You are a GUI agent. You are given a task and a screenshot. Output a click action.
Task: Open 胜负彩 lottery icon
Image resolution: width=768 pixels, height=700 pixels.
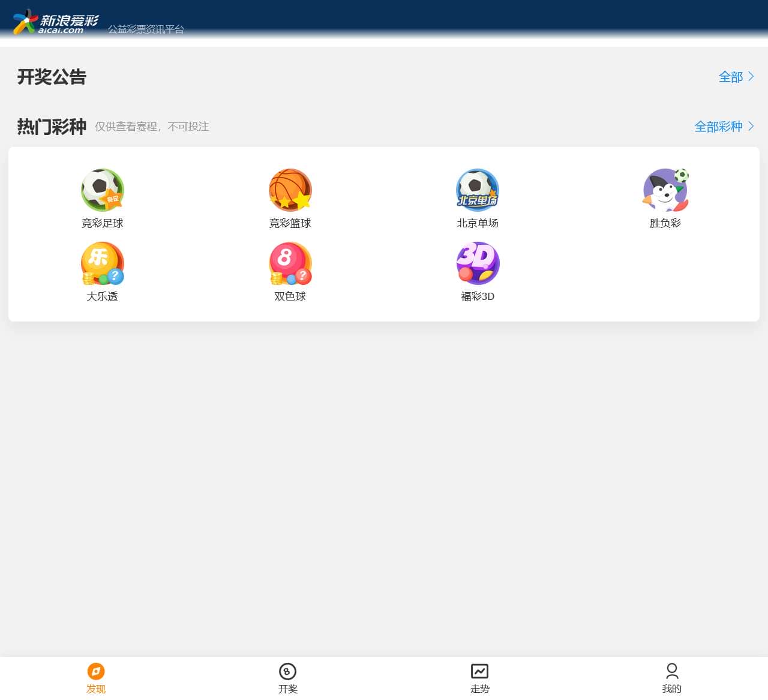pyautogui.click(x=665, y=190)
